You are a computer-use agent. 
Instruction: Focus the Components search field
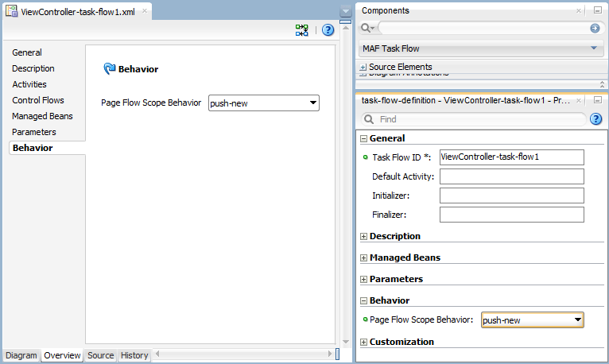tap(483, 28)
